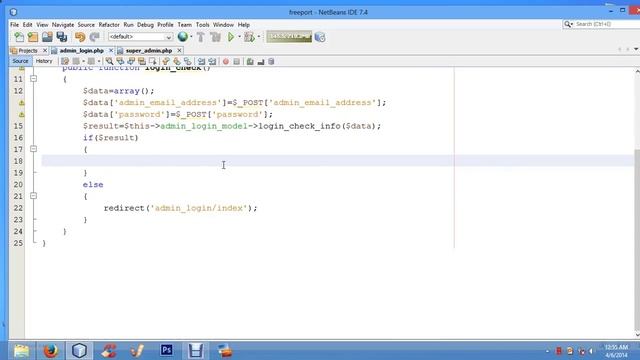The image size is (640, 360).
Task: Click the Shift Line Left icon
Action: (201, 61)
